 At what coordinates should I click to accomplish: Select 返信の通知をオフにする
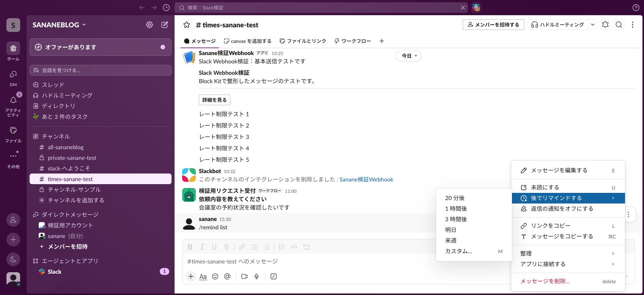coord(568,208)
